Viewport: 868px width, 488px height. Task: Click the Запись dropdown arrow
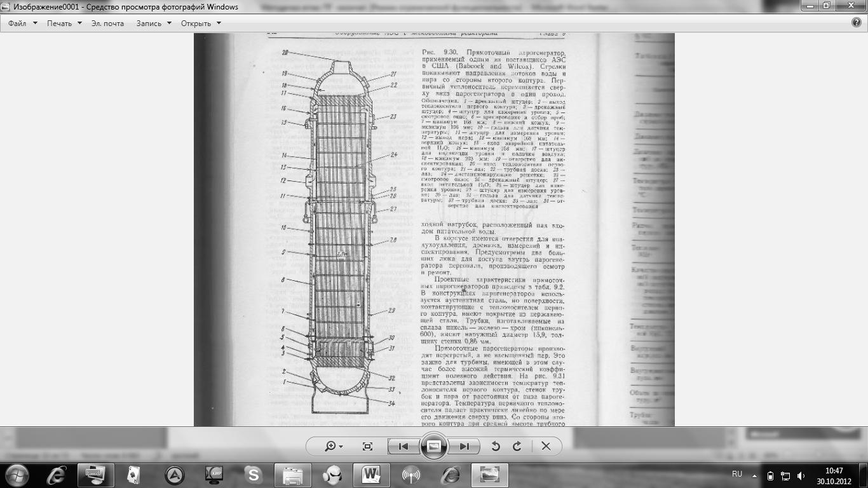169,23
